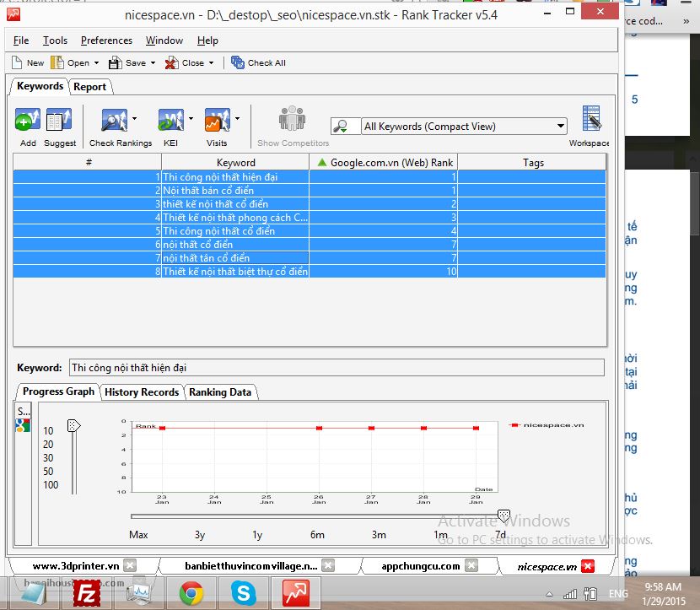This screenshot has width=700, height=610.
Task: Switch to www.3dprinter.vn project tab
Action: pos(76,566)
